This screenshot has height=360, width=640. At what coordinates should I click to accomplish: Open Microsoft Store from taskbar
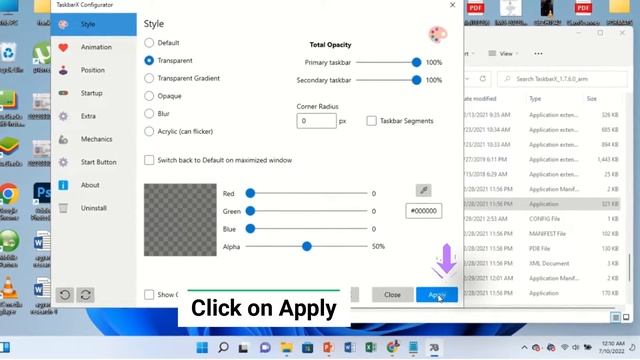308,347
